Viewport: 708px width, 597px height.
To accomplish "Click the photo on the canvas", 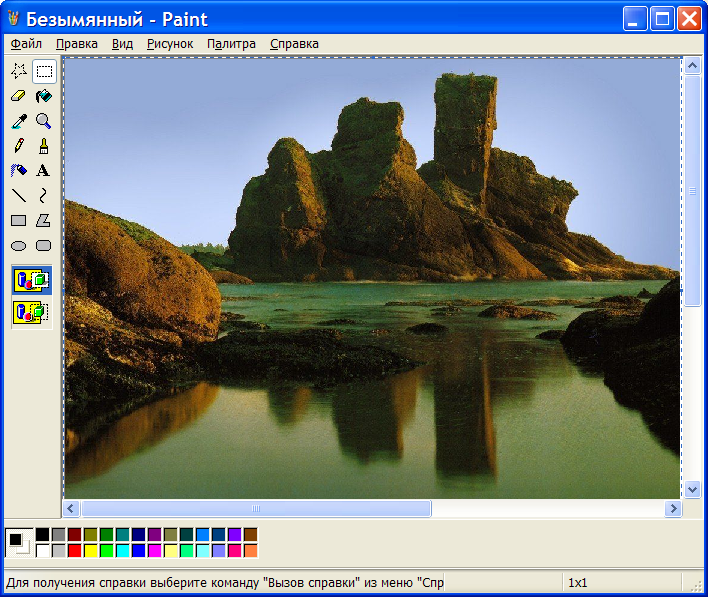I will (x=372, y=278).
